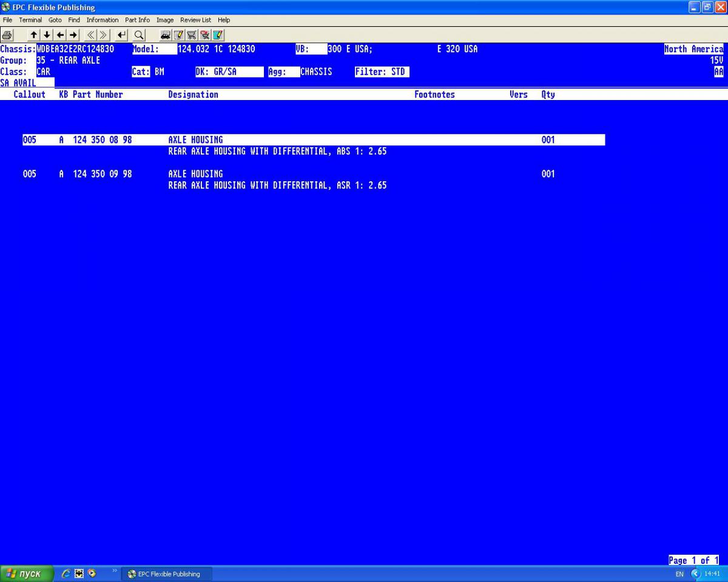The image size is (728, 582).
Task: Click the double right chevron page button
Action: (x=103, y=35)
